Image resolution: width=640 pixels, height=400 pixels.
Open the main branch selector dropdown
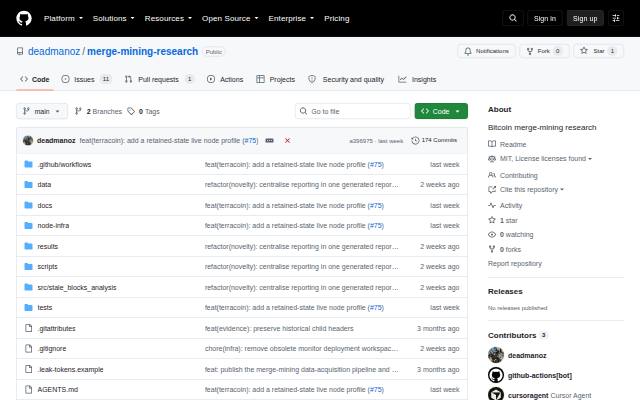pos(42,111)
